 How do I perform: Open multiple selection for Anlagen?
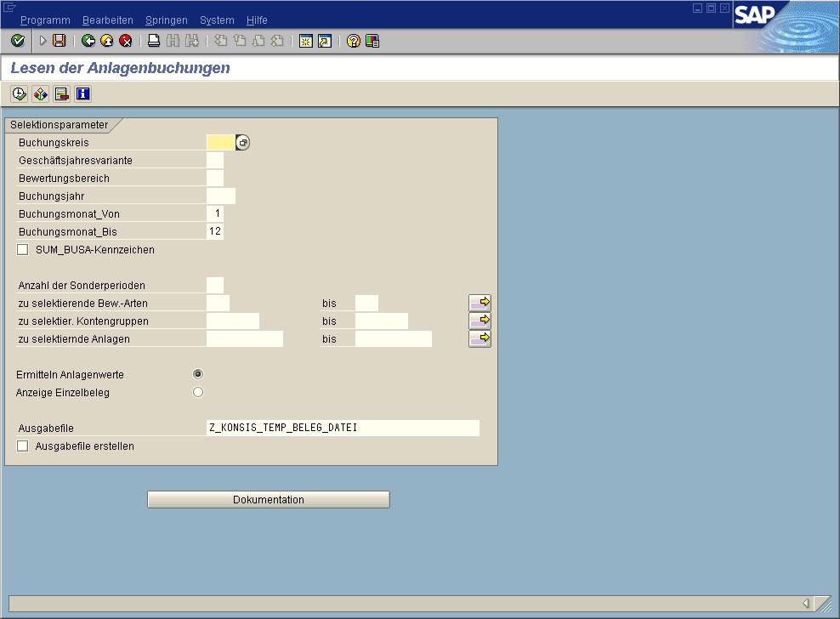coord(480,338)
